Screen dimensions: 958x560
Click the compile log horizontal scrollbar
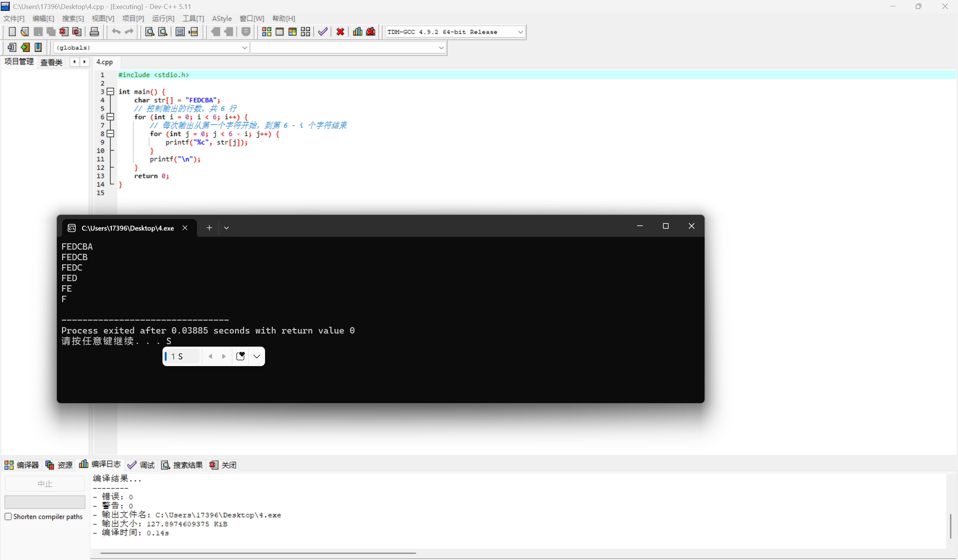tap(259, 554)
